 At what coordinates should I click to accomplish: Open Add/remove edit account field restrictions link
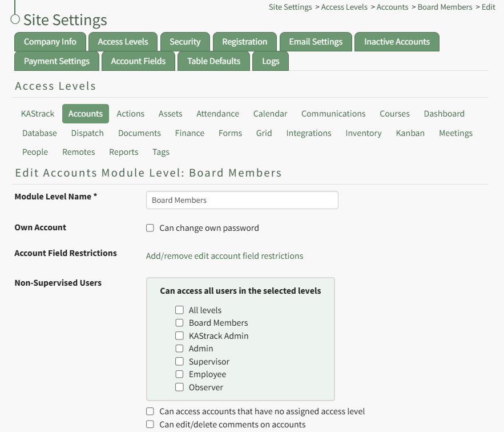coord(224,256)
